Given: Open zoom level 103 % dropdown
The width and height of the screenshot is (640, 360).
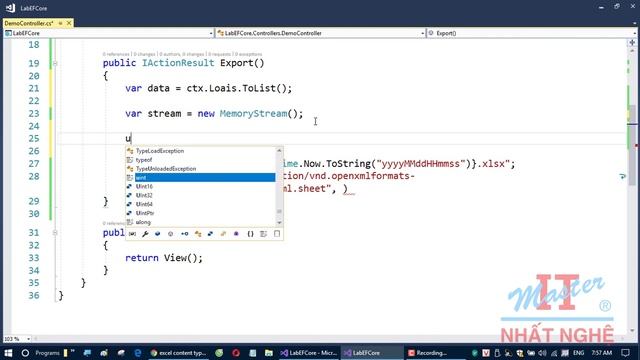Looking at the screenshot, I should [x=17, y=339].
